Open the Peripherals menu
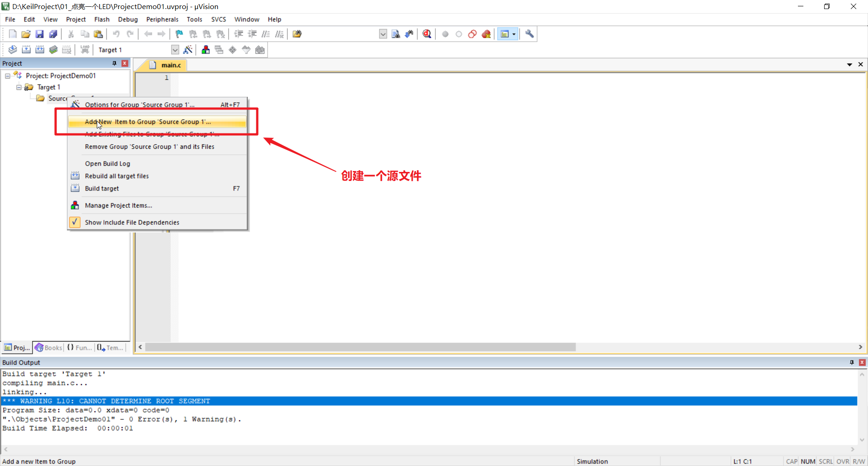Viewport: 868px width, 466px height. click(x=162, y=19)
